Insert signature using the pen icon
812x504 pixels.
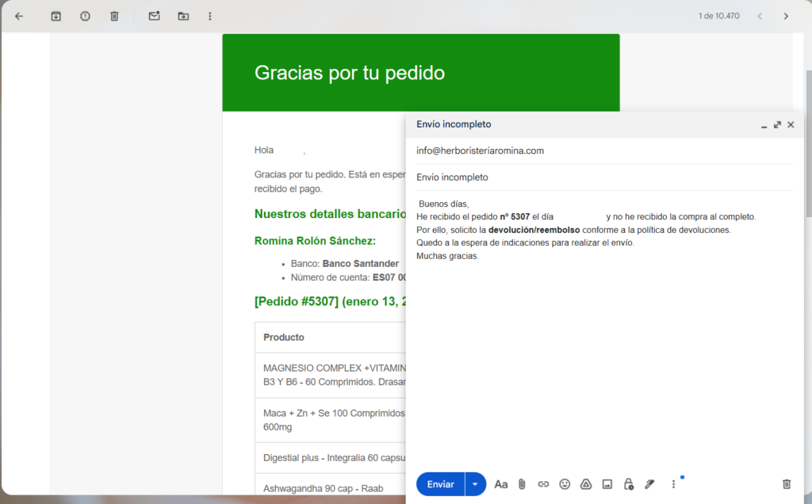tap(649, 484)
